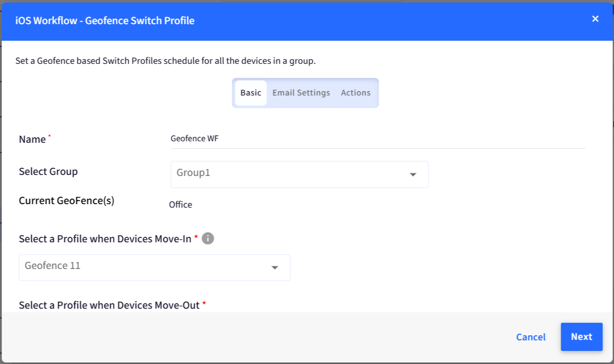The image size is (614, 364).
Task: Focus the Name field containing Geofence WF
Action: click(x=378, y=139)
